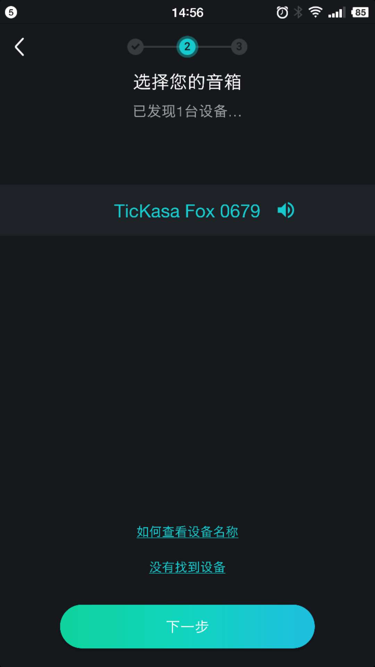Image resolution: width=375 pixels, height=667 pixels.
Task: Play test sound via speaker icon
Action: [x=286, y=210]
